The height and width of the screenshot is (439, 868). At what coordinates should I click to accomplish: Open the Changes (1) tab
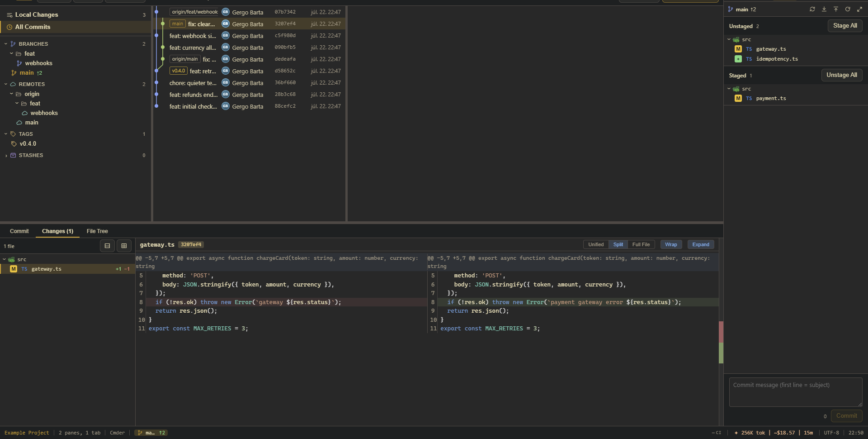pos(57,231)
